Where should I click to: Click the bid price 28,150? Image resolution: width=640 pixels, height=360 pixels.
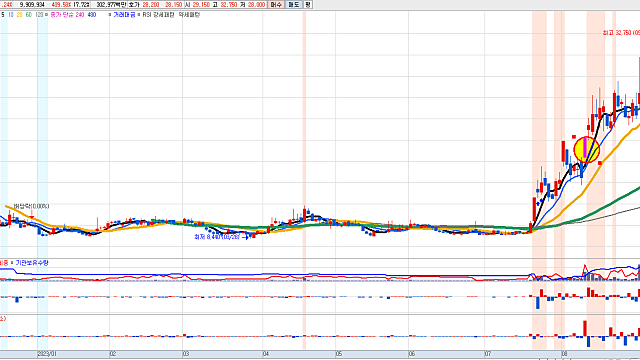174,4
